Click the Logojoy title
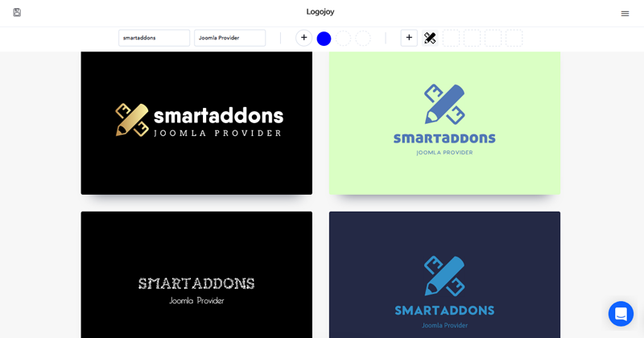The height and width of the screenshot is (338, 644). [320, 12]
